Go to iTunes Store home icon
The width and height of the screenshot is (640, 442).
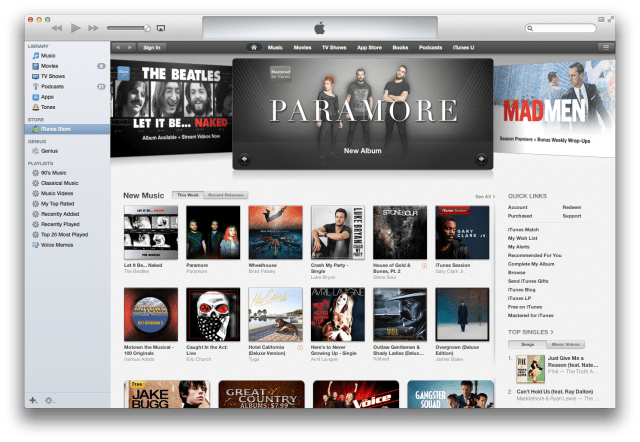pyautogui.click(x=253, y=47)
